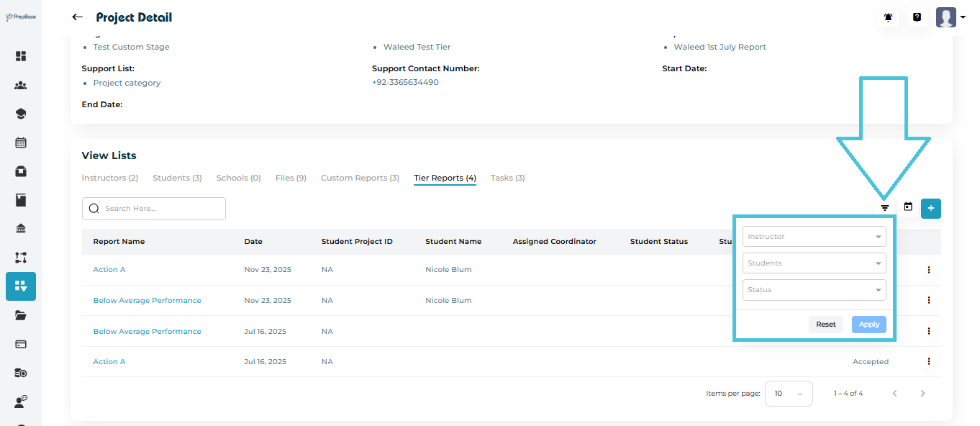The height and width of the screenshot is (426, 980).
Task: Click the Reset filter button
Action: click(825, 325)
